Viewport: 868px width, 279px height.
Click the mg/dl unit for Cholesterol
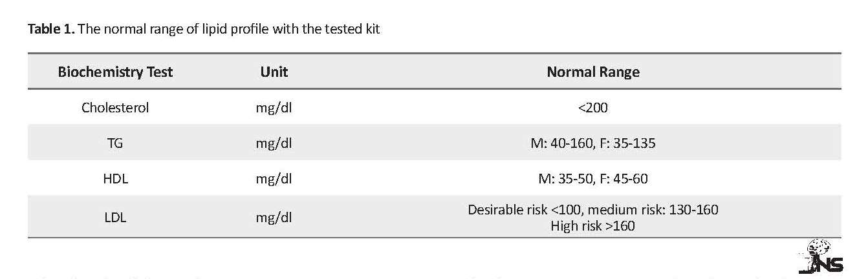[274, 108]
